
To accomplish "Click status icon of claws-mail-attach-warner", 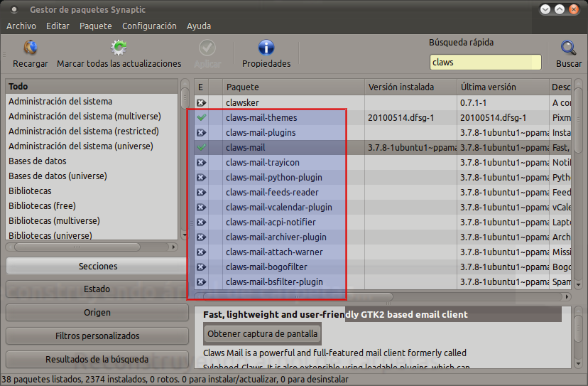I will click(x=202, y=252).
